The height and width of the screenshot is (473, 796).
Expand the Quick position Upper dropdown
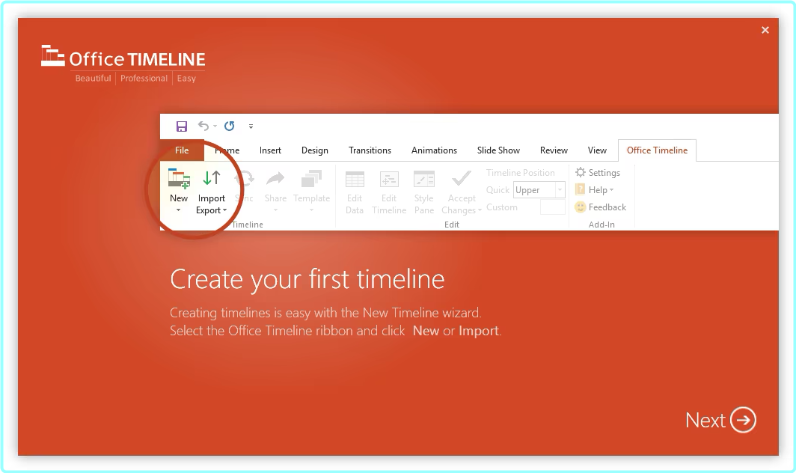pyautogui.click(x=559, y=190)
